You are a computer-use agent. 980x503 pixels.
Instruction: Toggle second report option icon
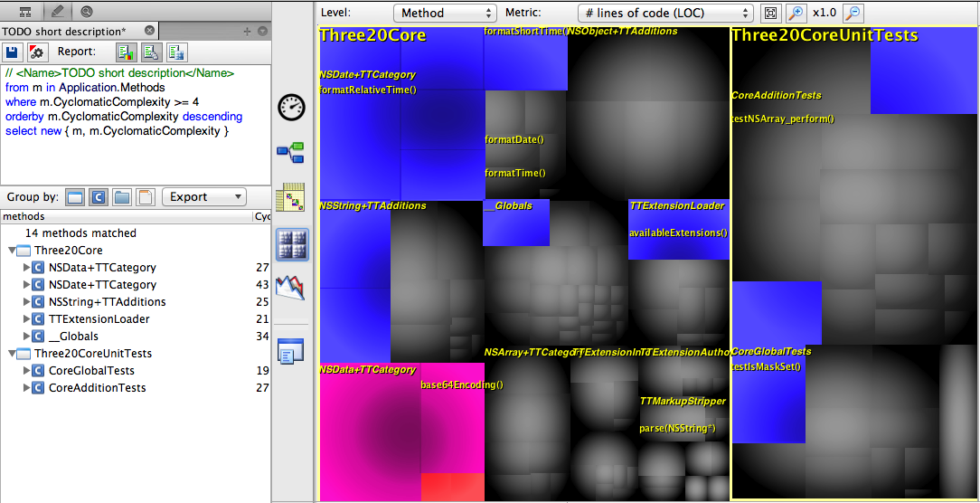tap(152, 52)
